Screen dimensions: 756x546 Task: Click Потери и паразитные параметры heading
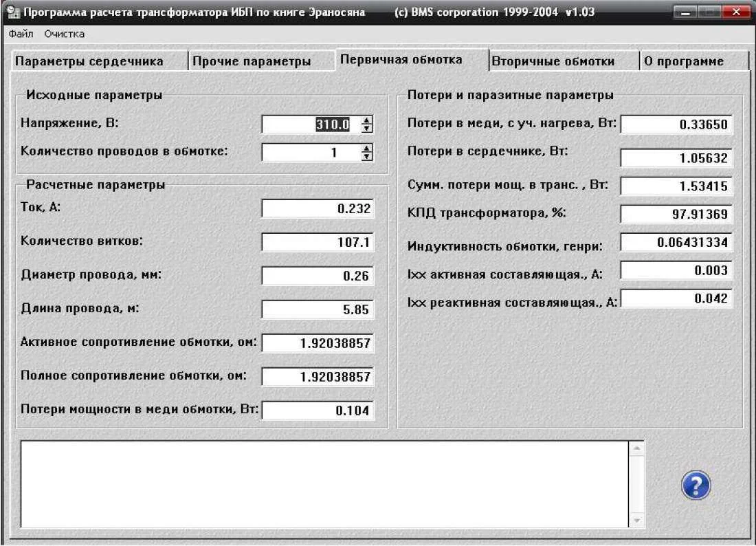(510, 95)
